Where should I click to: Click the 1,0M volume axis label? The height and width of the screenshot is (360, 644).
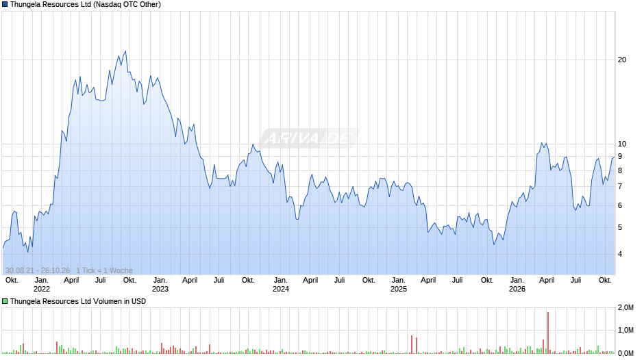point(626,331)
